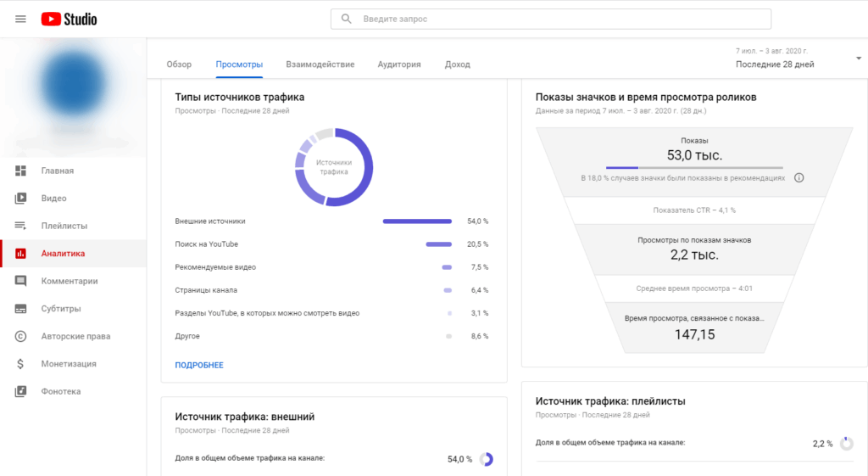Open Комментарии in the sidebar
868x476 pixels.
click(73, 281)
